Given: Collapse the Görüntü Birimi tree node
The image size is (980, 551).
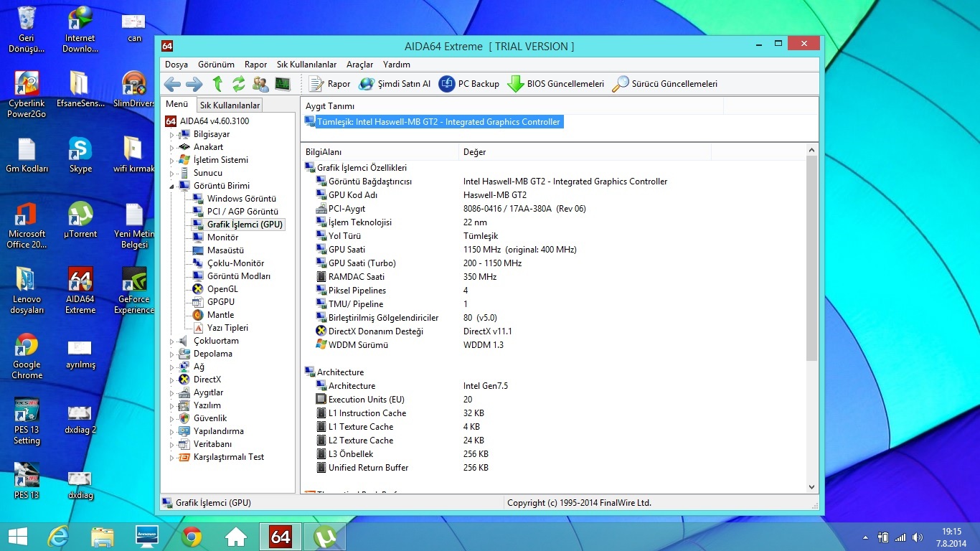Looking at the screenshot, I should [171, 186].
